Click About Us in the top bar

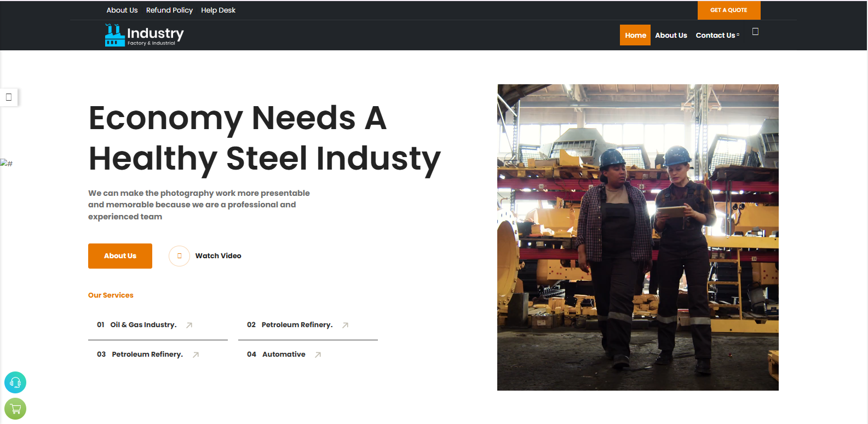122,10
